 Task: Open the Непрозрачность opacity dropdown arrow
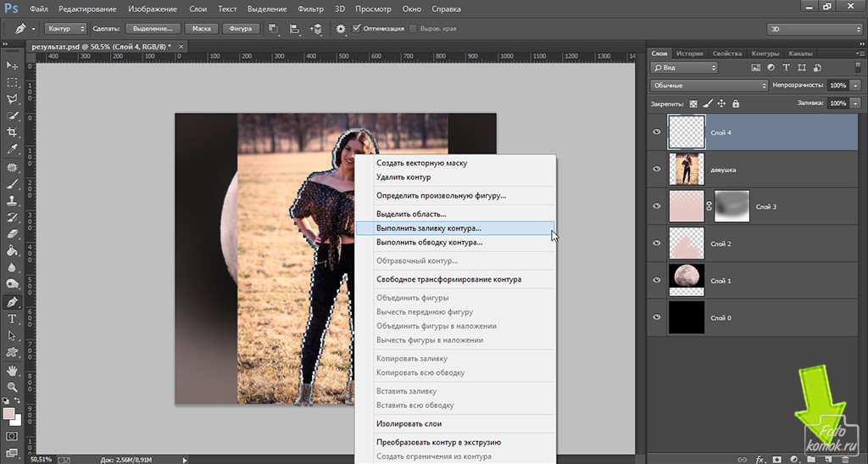point(857,86)
